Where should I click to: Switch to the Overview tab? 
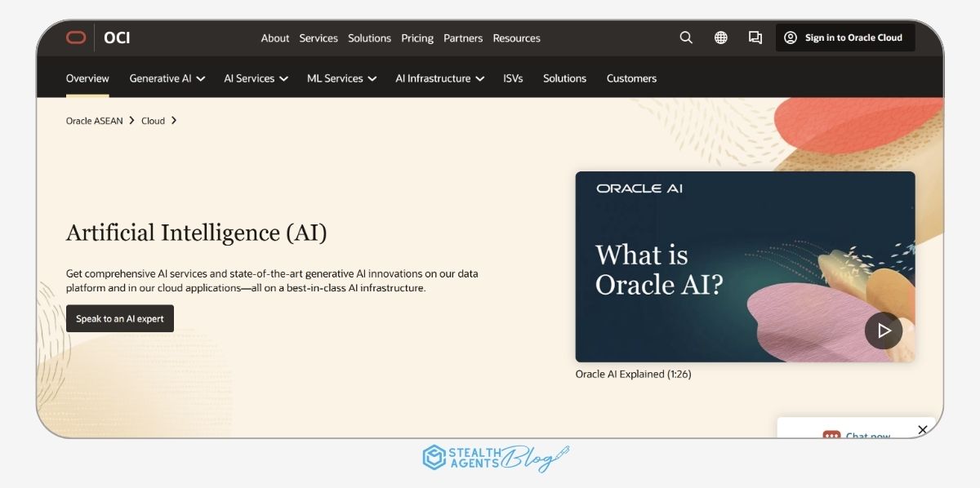pos(87,78)
